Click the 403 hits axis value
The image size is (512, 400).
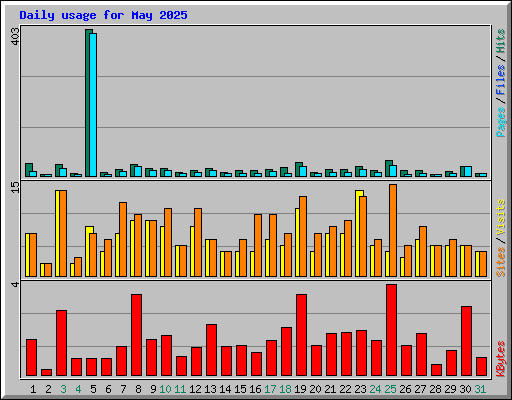(x=15, y=36)
